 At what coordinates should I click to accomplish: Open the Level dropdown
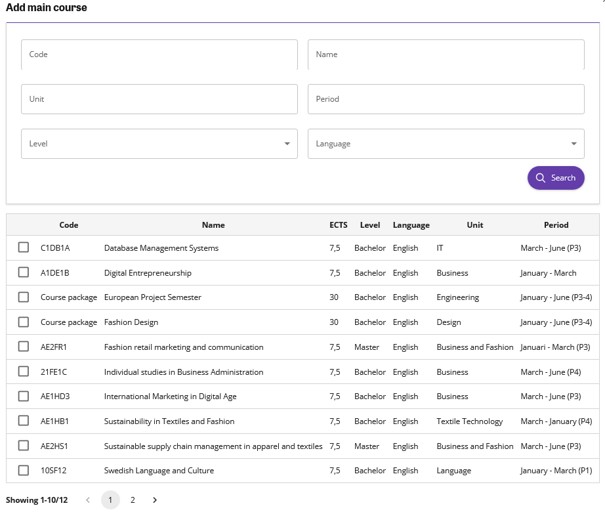[x=159, y=144]
